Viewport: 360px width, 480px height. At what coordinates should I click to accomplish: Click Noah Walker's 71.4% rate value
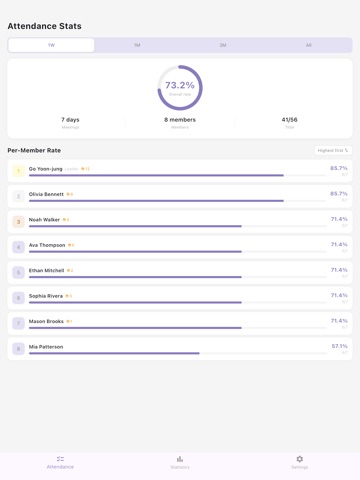click(x=339, y=219)
